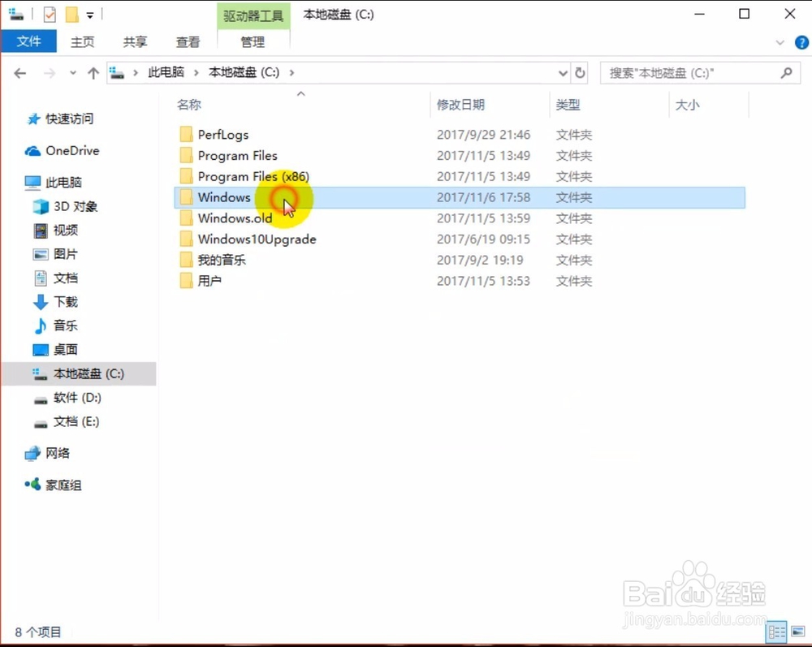Click the Windows folder icon
Viewport: 812px width, 647px height.
coord(187,197)
